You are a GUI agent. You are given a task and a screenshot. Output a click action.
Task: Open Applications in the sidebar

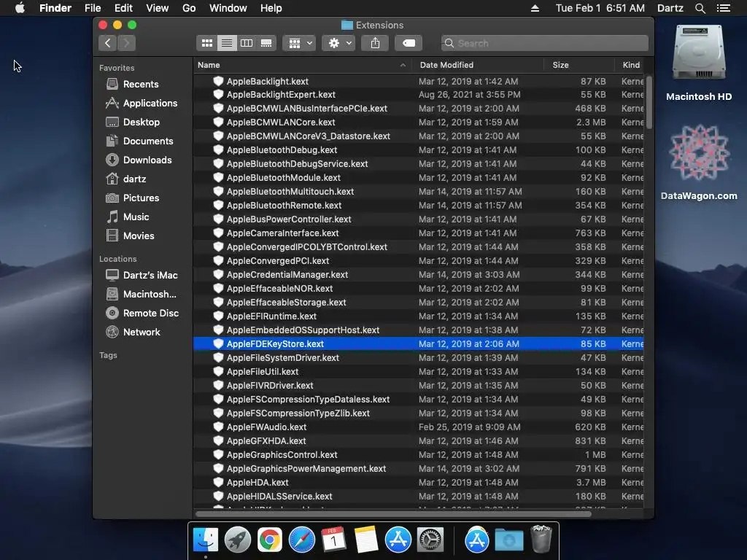pyautogui.click(x=150, y=104)
